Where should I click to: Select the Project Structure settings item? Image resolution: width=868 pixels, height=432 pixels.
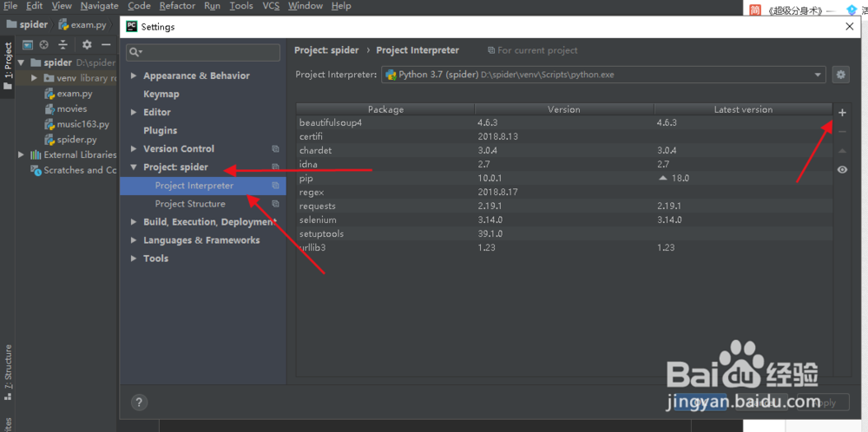(202, 204)
